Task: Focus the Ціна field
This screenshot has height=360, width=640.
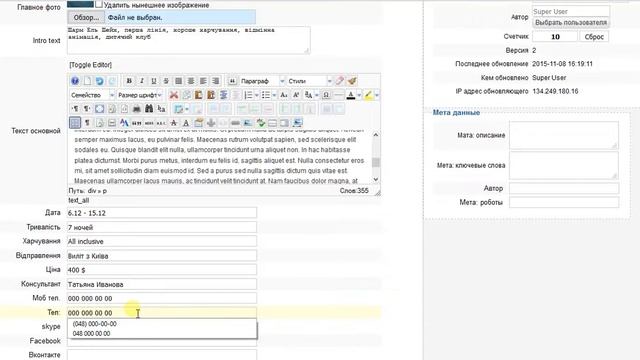Action: pyautogui.click(x=162, y=270)
